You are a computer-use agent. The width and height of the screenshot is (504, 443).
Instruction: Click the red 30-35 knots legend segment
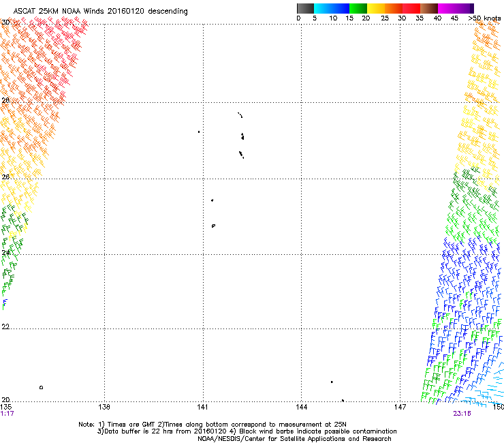click(411, 8)
